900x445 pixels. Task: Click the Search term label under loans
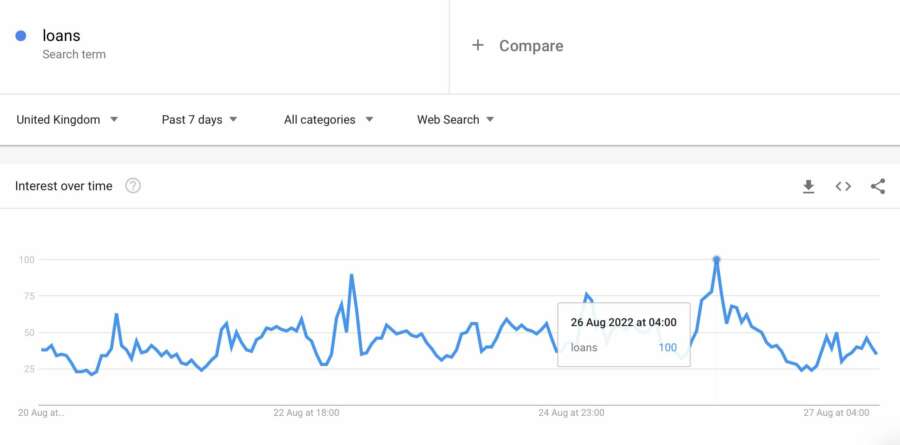click(73, 55)
